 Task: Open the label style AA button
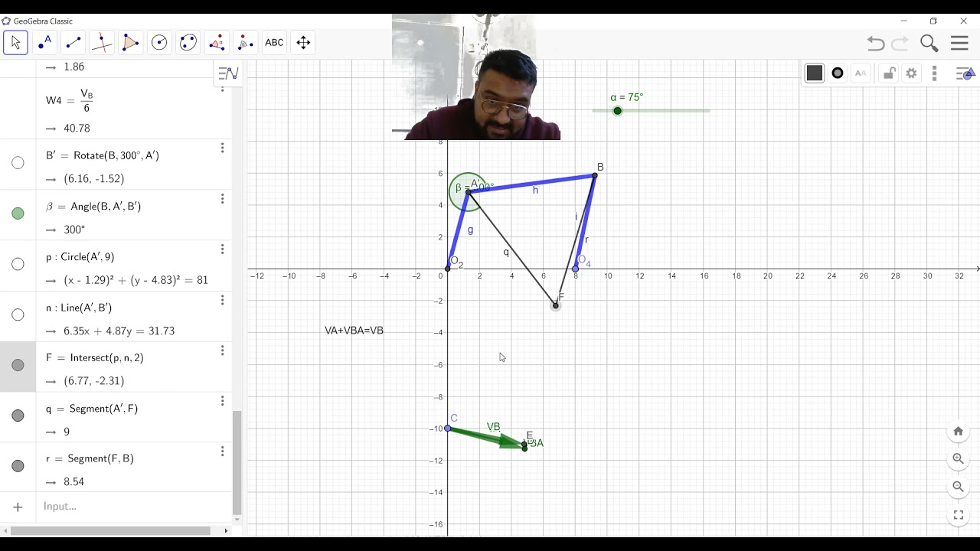(861, 73)
